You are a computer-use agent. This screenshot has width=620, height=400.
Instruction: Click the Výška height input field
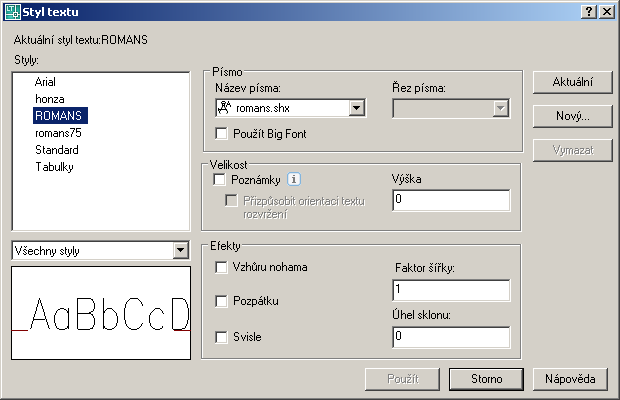point(451,200)
